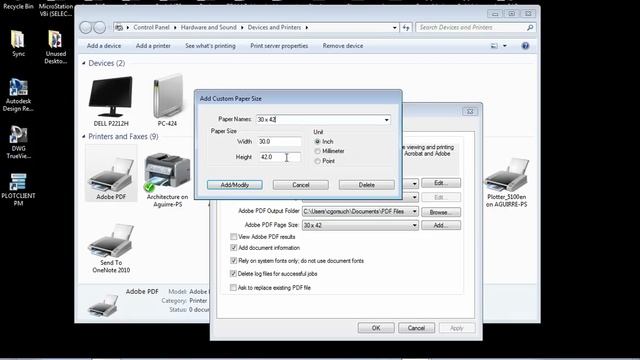Go to Control Panel breadcrumb

[151, 27]
